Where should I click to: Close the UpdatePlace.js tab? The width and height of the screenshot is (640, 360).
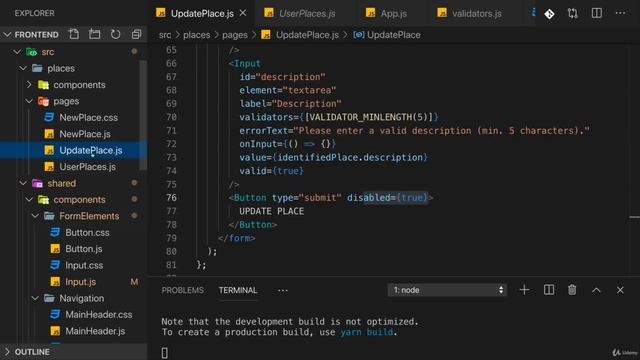(x=243, y=13)
